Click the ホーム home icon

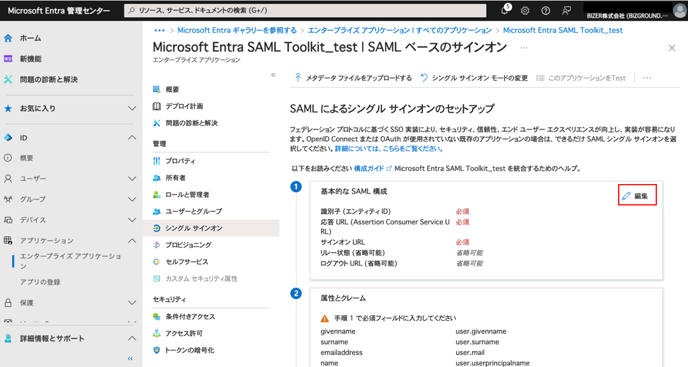[x=8, y=38]
